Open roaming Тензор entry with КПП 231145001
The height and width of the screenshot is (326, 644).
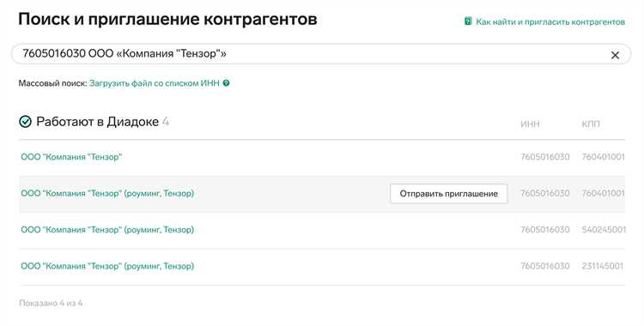pyautogui.click(x=107, y=266)
